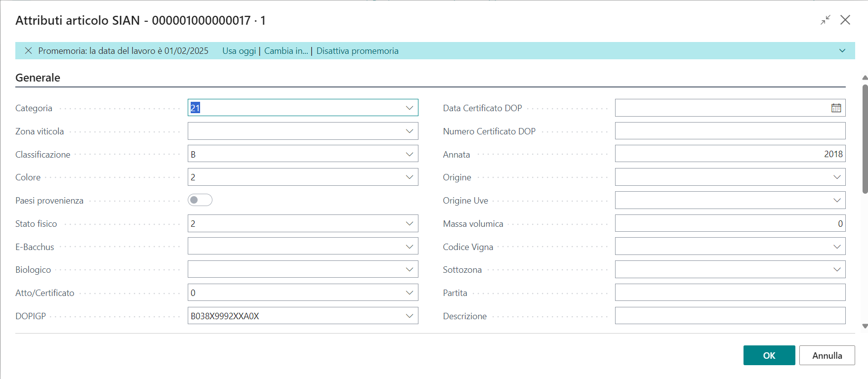Toggle the Paesi provenienza switch
Viewport: 868px width, 379px height.
[200, 200]
